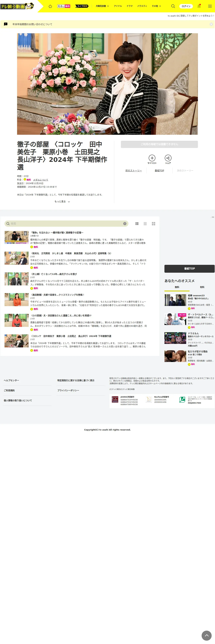This screenshot has height=644, width=215.
Task: Add episode to マイリスト
Action: [152, 159]
